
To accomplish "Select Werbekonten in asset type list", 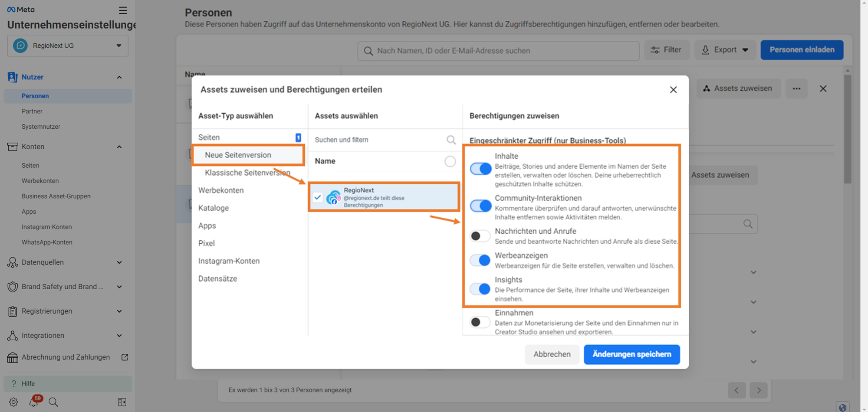I will coord(221,190).
